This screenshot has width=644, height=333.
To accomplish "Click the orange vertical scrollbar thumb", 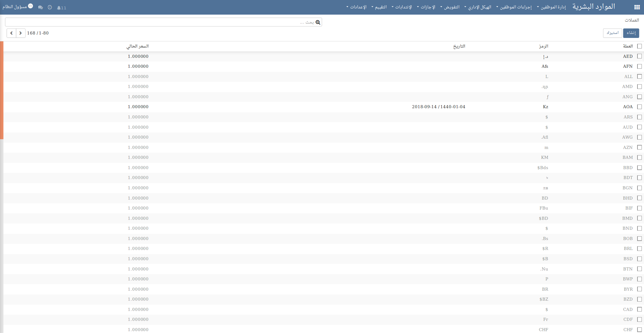I will click(2, 90).
